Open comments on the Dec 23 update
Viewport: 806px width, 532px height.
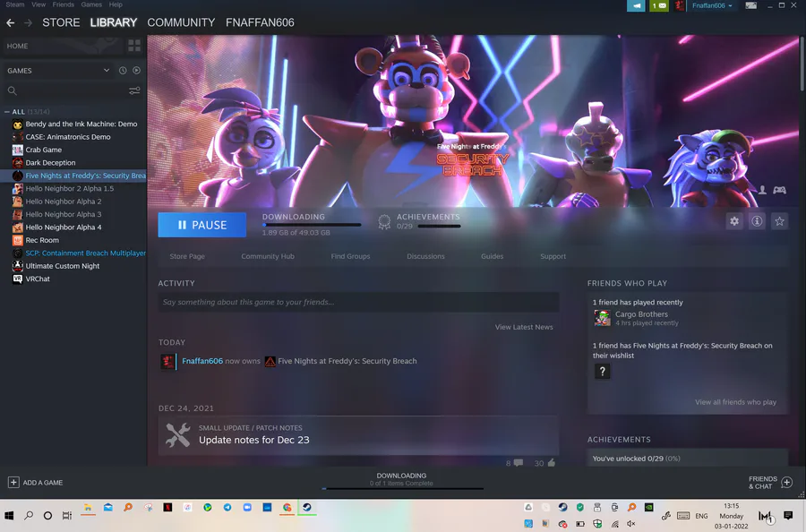pyautogui.click(x=519, y=463)
